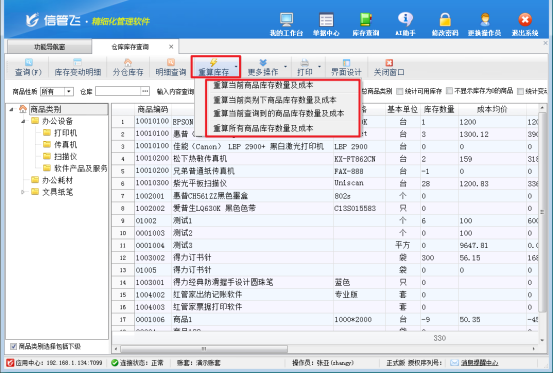Open the 界面设计 toolbar tool
The image size is (554, 374).
coord(346,67)
